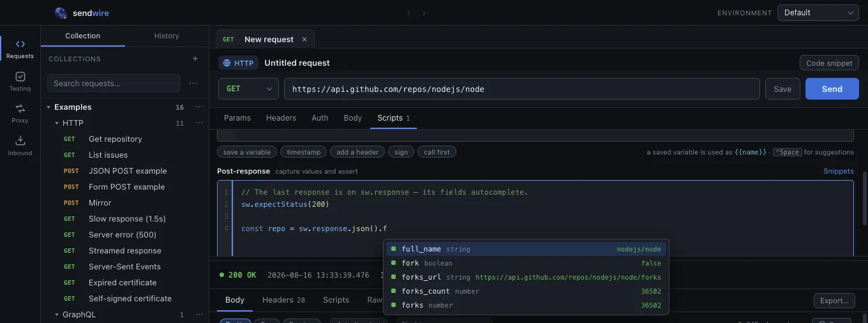Select forks number autocomplete suggestion
Viewport: 868px width, 323px height.
pyautogui.click(x=526, y=305)
